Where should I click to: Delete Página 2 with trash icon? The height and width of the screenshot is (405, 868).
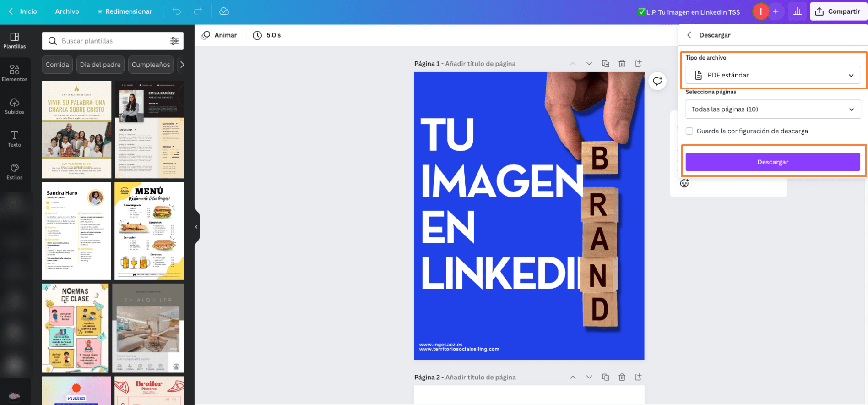[622, 377]
